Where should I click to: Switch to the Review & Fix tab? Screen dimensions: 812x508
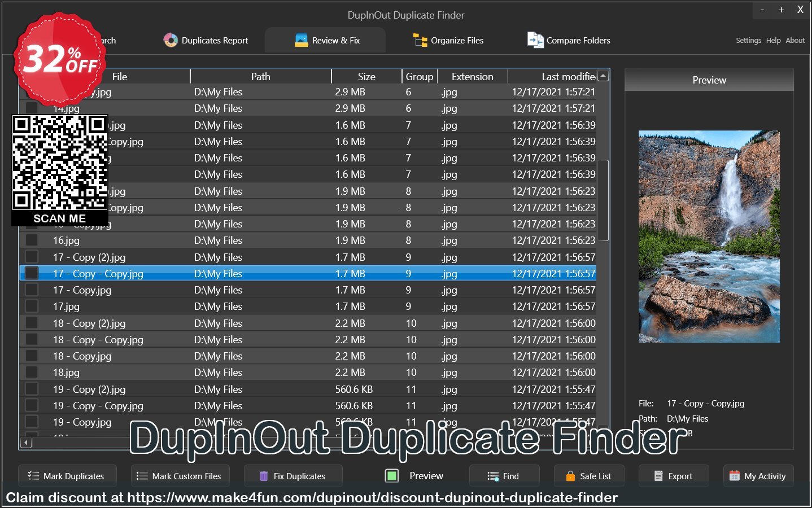[x=325, y=40]
